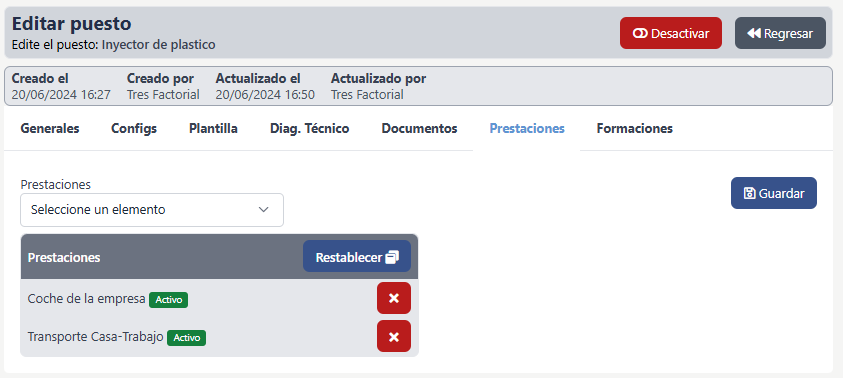Delete Transporte Casa-Trabajo using its red X
Image resolution: width=843 pixels, height=378 pixels.
pyautogui.click(x=394, y=336)
